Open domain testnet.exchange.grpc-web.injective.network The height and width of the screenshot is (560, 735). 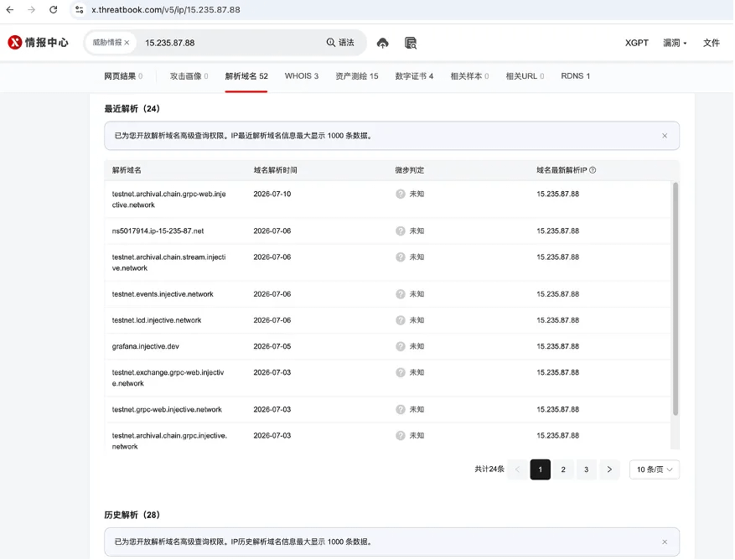168,378
